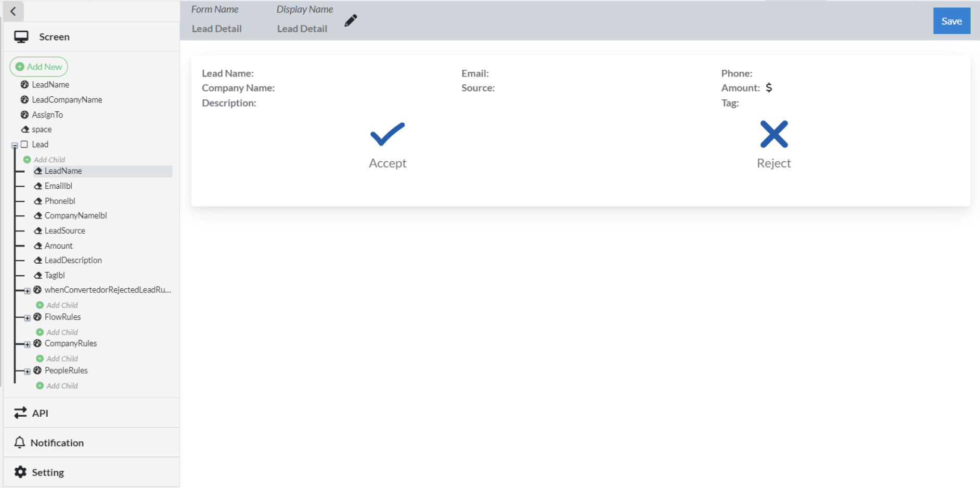Select the LeadDescription tree item
This screenshot has width=980, height=488.
73,260
